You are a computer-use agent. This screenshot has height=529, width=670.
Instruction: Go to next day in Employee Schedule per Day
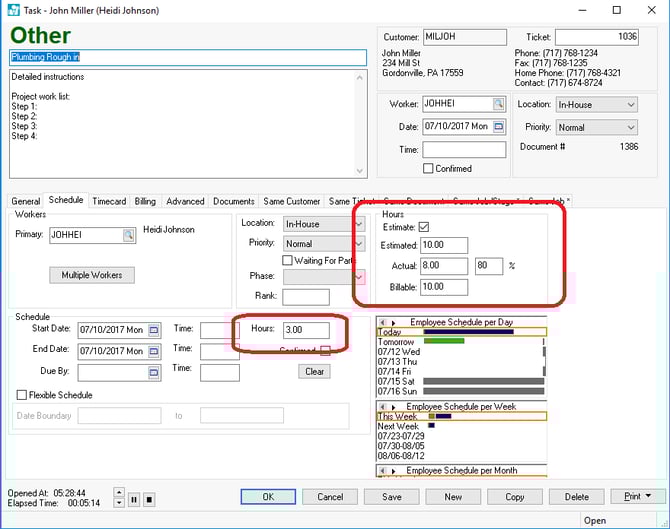394,323
